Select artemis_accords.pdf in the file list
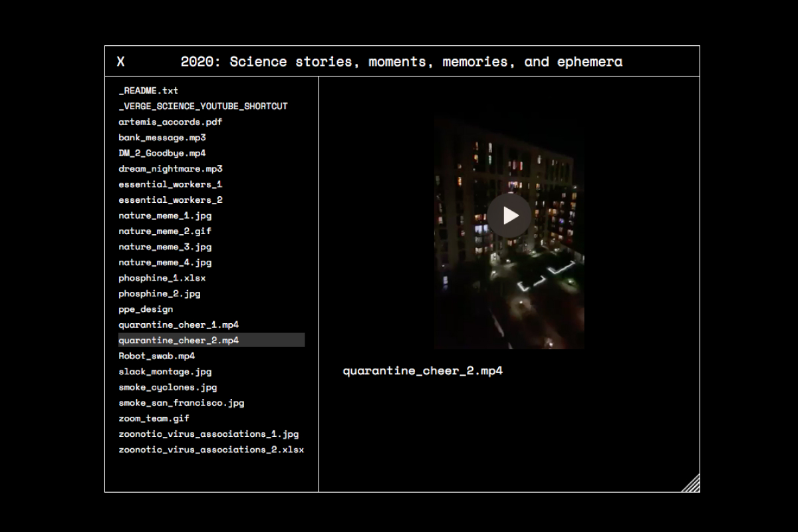This screenshot has height=532, width=798. 170,122
